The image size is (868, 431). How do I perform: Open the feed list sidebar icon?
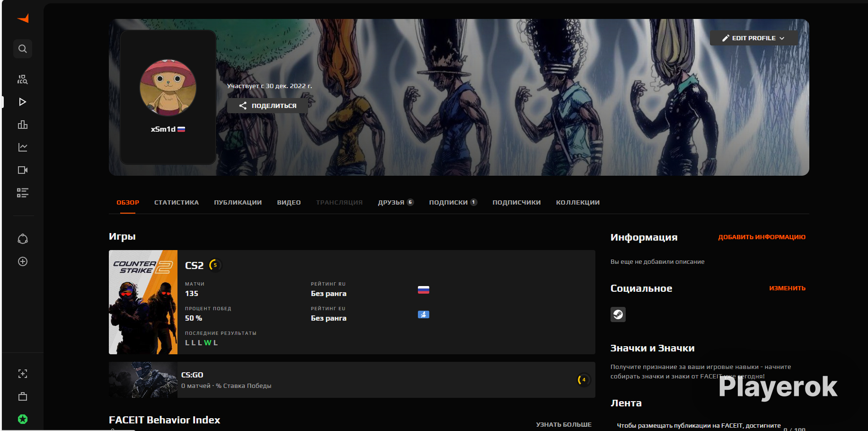tap(23, 193)
